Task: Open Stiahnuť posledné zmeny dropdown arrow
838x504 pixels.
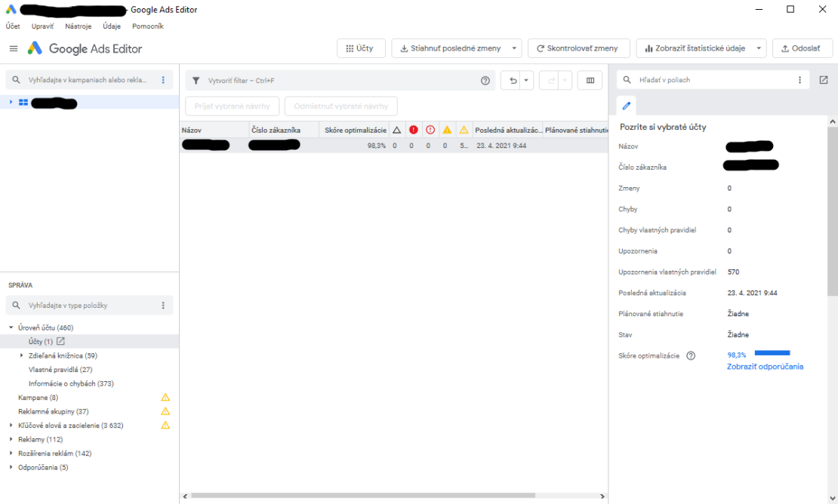Action: 514,48
